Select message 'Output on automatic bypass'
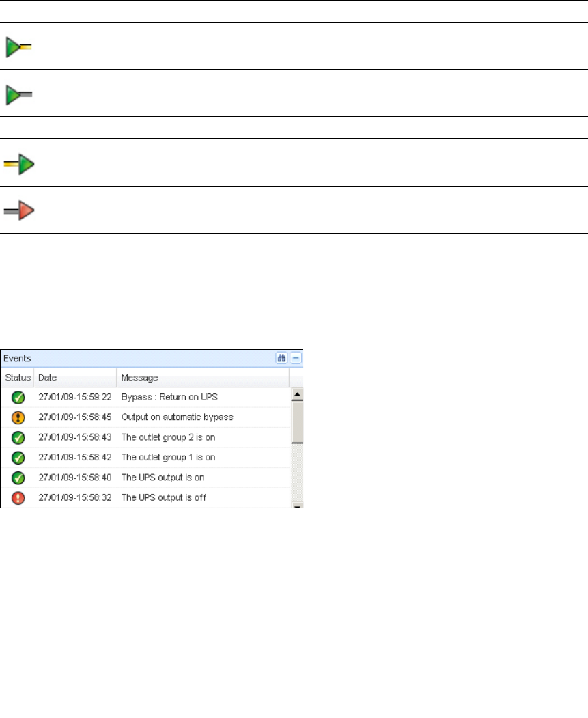 tap(177, 417)
